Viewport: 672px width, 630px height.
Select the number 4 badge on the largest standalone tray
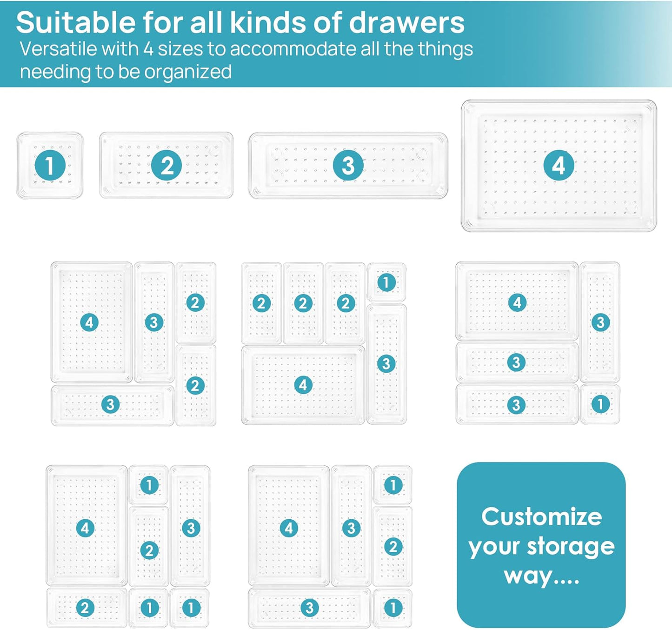559,165
